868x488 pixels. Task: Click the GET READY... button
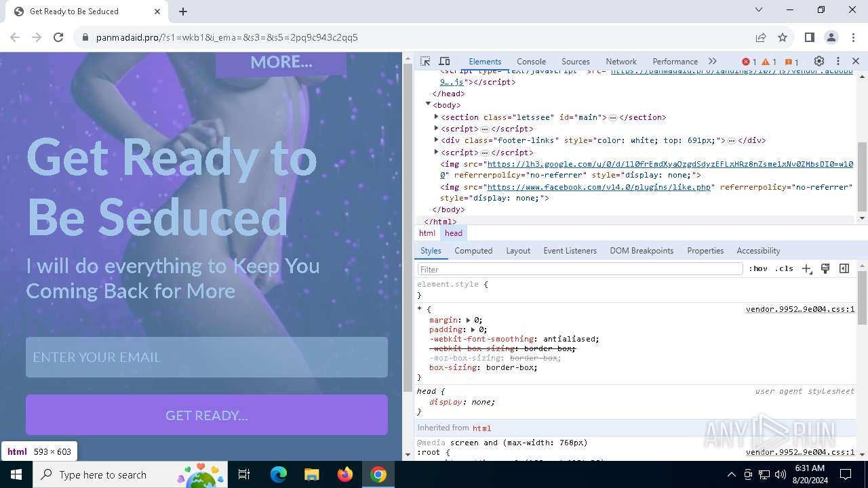pyautogui.click(x=207, y=415)
